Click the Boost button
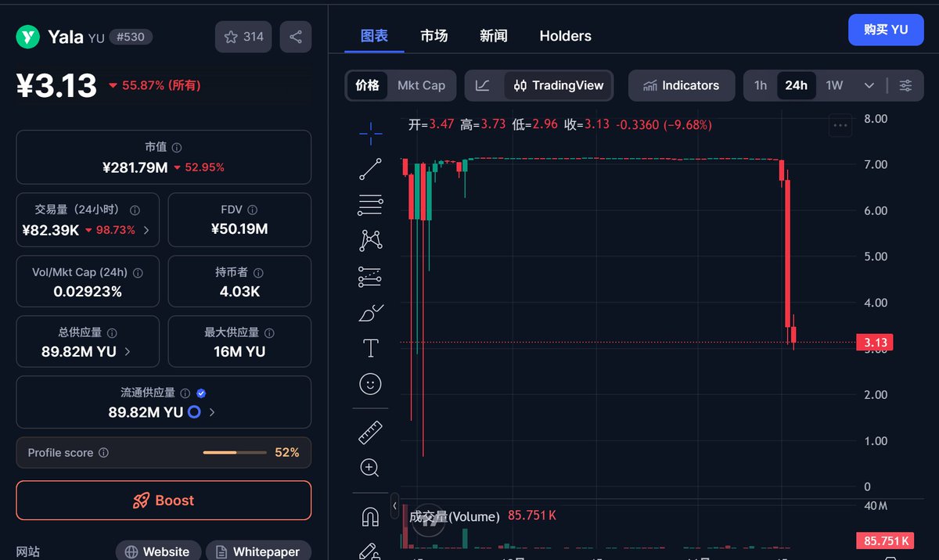This screenshot has height=560, width=939. 164,501
